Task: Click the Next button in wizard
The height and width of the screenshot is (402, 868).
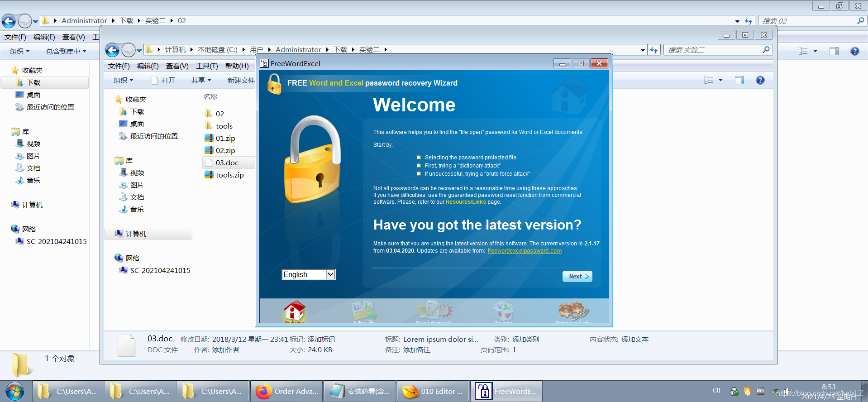Action: pyautogui.click(x=577, y=276)
